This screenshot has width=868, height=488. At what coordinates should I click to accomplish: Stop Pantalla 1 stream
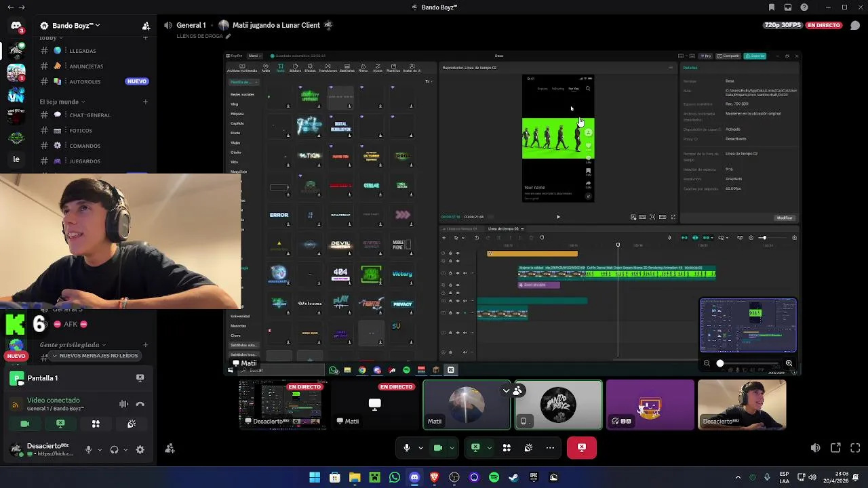[140, 378]
